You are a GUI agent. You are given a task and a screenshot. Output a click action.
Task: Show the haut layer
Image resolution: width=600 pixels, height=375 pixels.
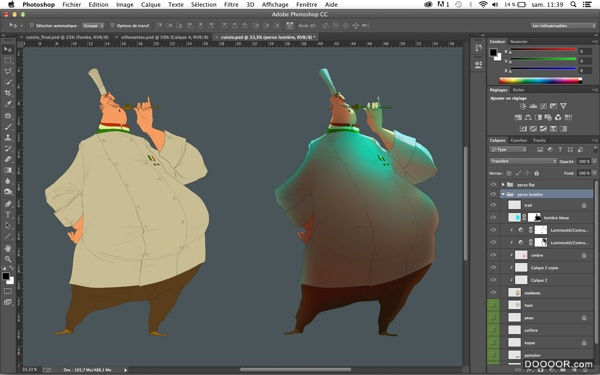point(493,305)
